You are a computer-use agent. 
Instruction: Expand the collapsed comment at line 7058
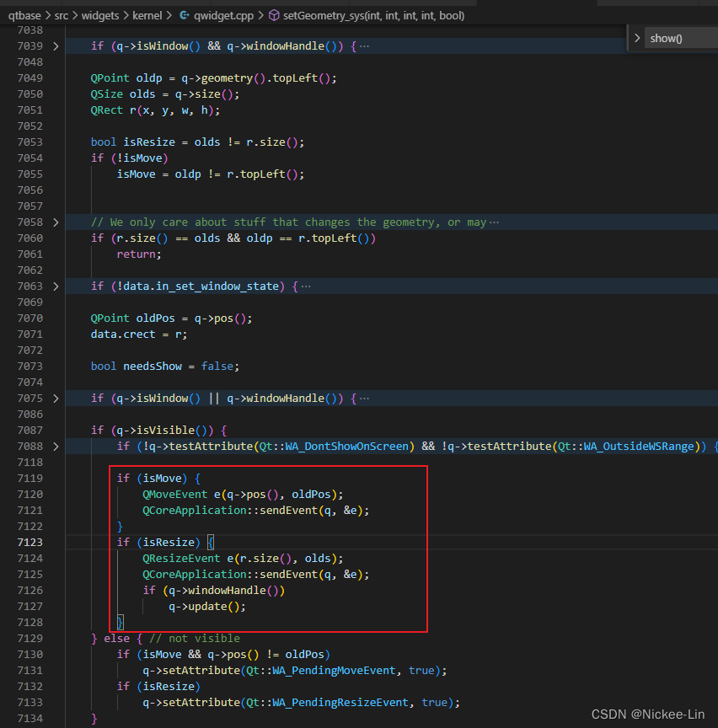[x=56, y=222]
